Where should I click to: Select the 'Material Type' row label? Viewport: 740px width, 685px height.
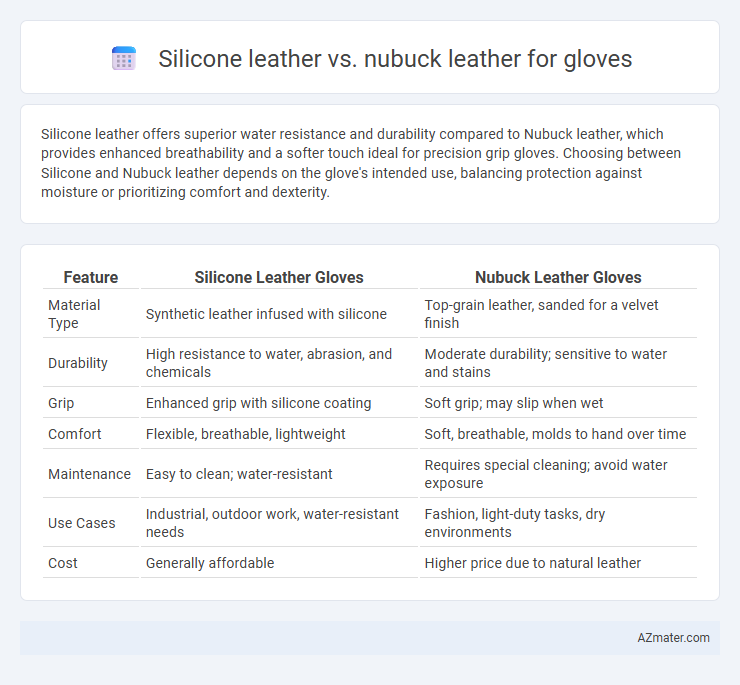[91, 314]
